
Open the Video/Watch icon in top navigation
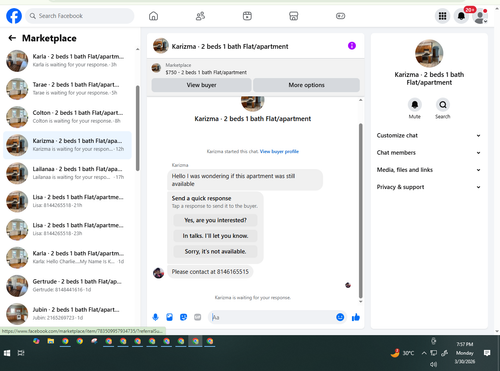coord(247,16)
